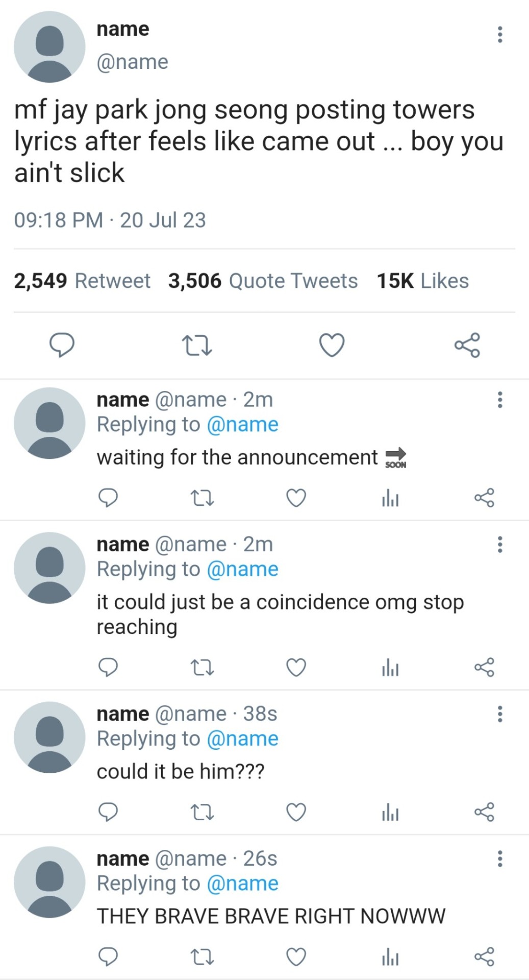Like the 'coincidence omg stop reaching' reply
529x980 pixels.
(x=296, y=667)
